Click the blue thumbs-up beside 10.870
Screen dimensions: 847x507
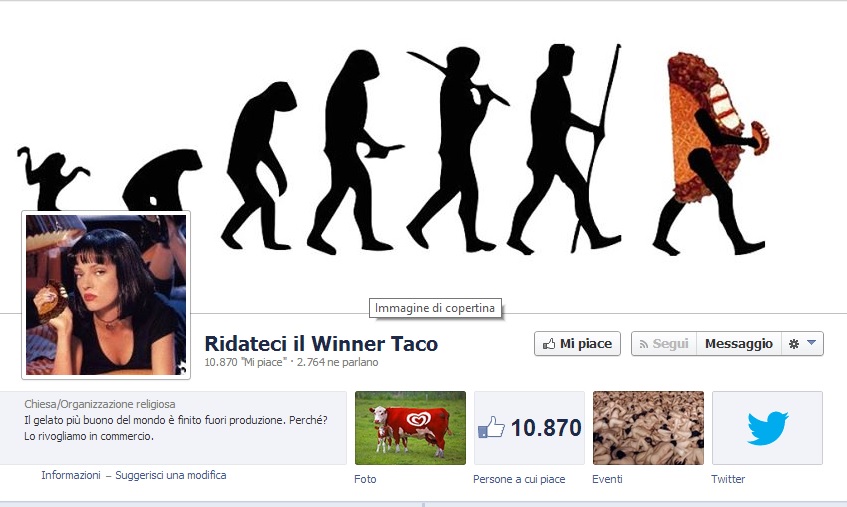491,427
